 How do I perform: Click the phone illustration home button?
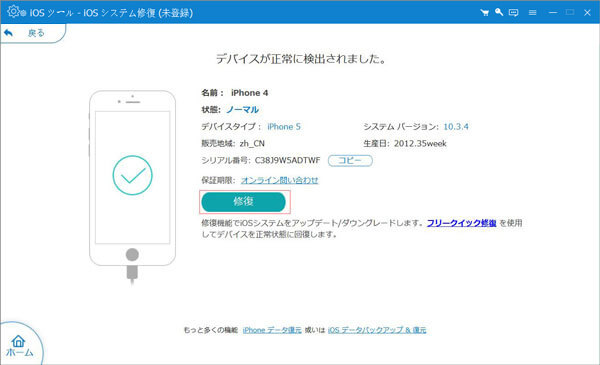[132, 254]
